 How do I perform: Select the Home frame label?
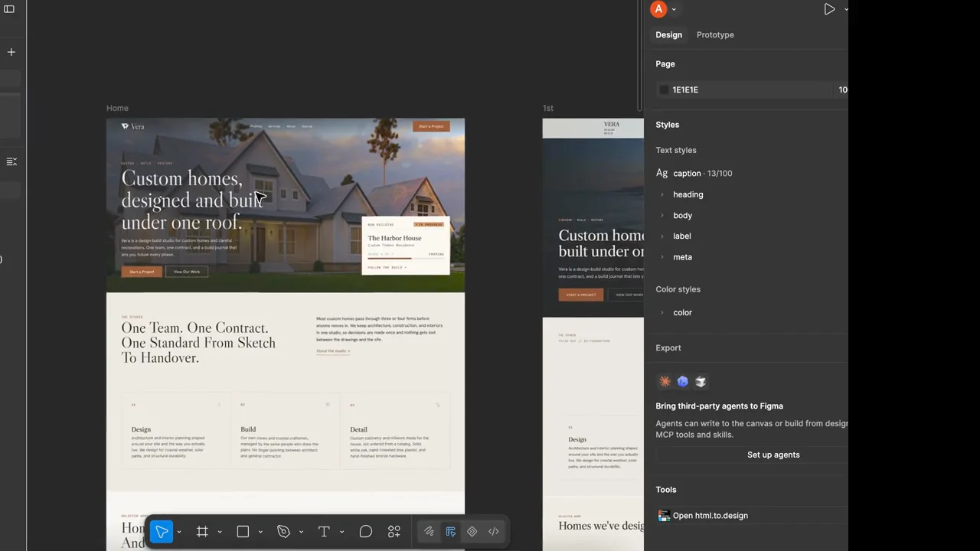click(117, 109)
